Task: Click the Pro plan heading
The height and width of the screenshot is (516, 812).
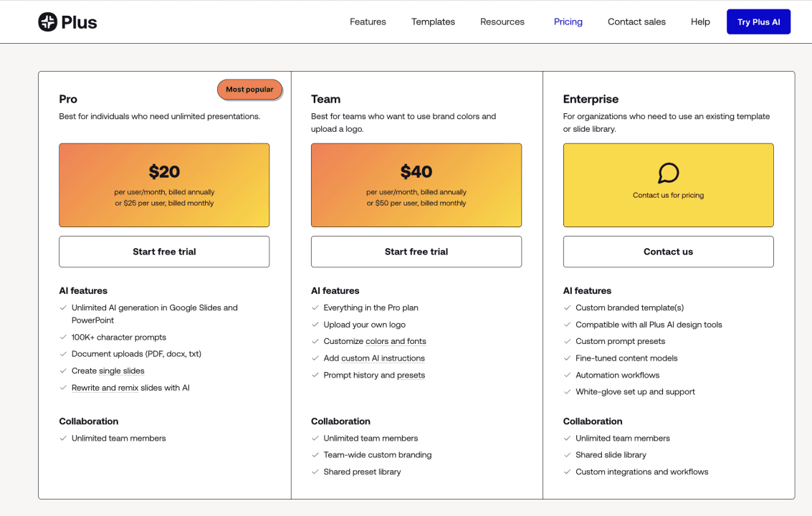Action: (68, 99)
